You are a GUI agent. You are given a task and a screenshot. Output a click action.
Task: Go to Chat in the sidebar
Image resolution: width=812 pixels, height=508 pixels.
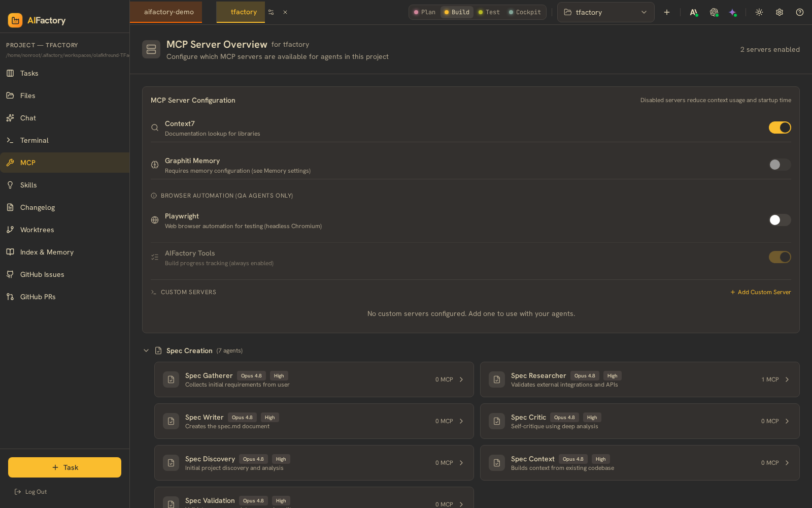click(65, 118)
